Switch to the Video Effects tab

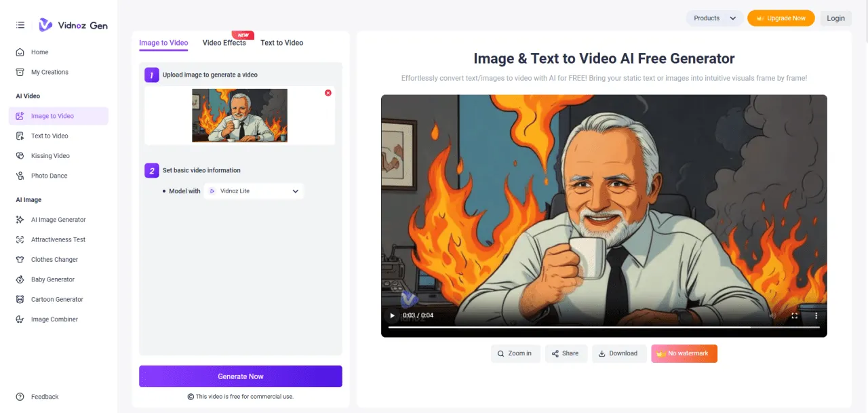tap(224, 43)
